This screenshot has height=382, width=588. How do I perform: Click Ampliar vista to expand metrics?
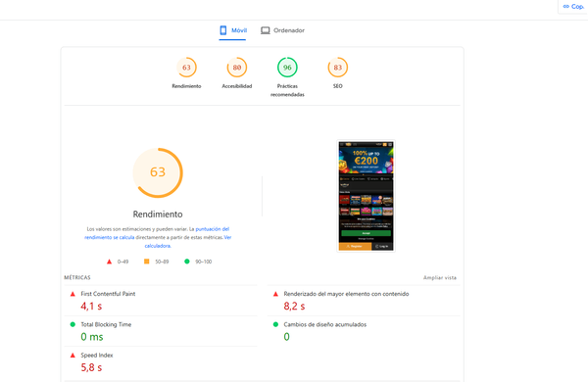(x=440, y=278)
